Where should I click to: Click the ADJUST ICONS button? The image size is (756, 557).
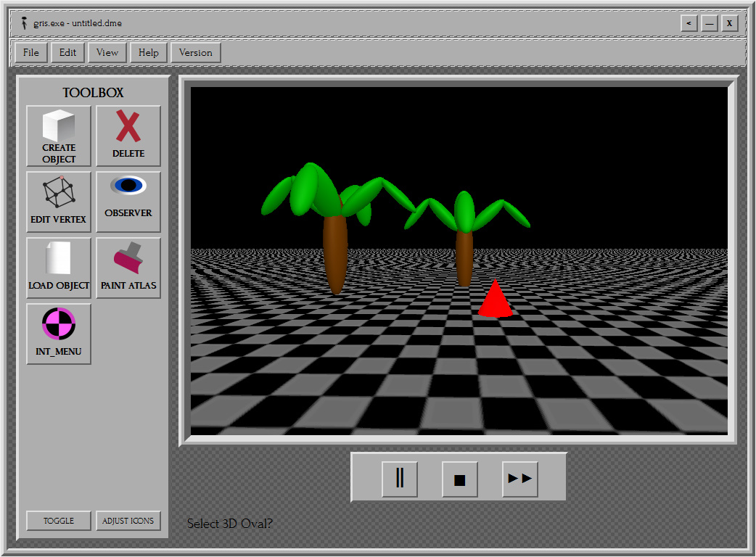click(128, 521)
